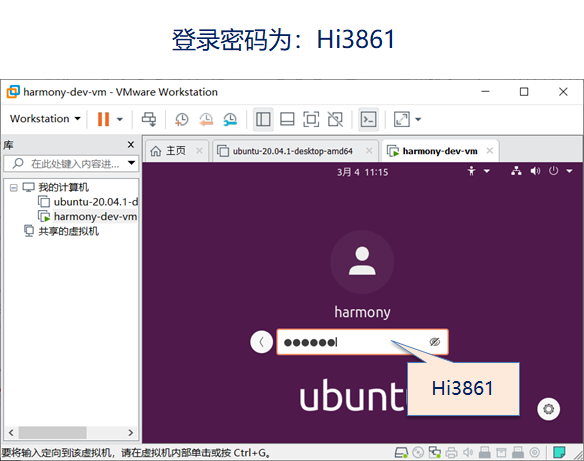Click the stretch guest display icon
Screen dimensions: 584x461
point(402,119)
